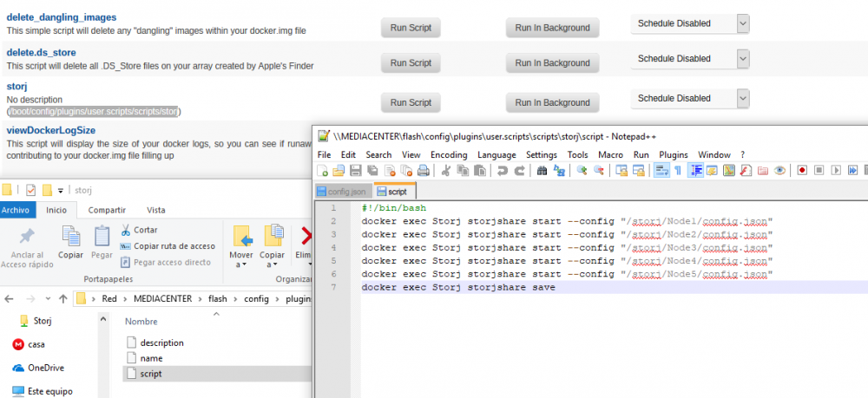The width and height of the screenshot is (868, 398).
Task: Click Cortar with scissors in the Explorer ribbon
Action: pyautogui.click(x=139, y=230)
